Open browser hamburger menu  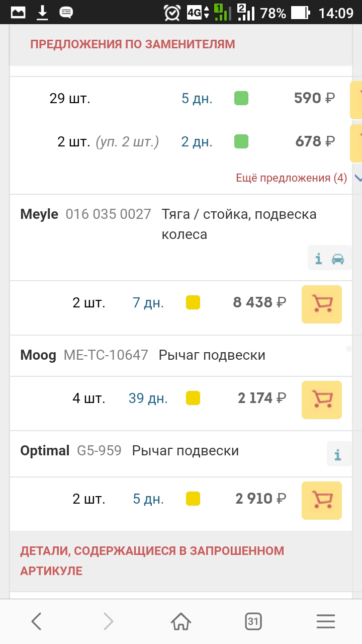click(x=326, y=622)
